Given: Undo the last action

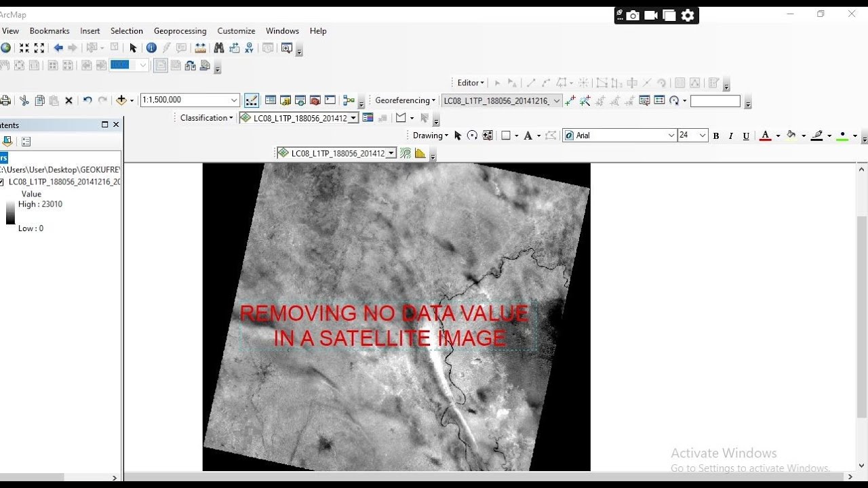Looking at the screenshot, I should [87, 100].
